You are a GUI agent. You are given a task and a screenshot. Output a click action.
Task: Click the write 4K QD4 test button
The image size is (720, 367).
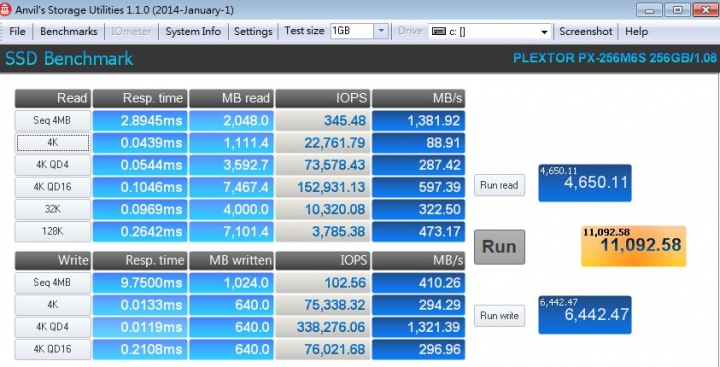coord(52,327)
